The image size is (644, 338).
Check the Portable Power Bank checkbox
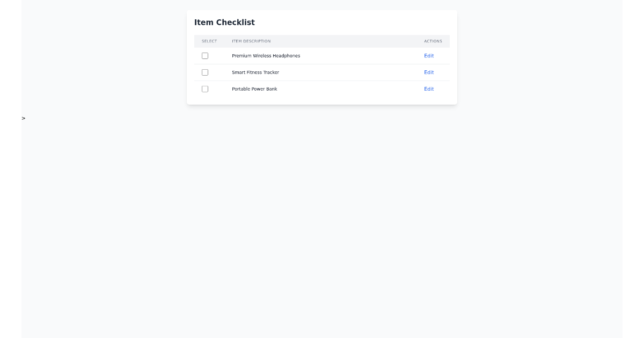pyautogui.click(x=205, y=89)
